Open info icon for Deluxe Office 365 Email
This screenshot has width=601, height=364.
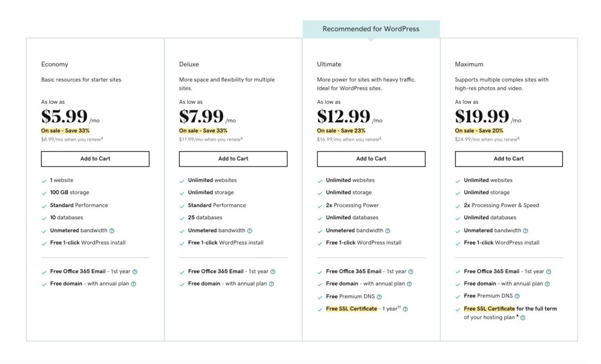273,272
